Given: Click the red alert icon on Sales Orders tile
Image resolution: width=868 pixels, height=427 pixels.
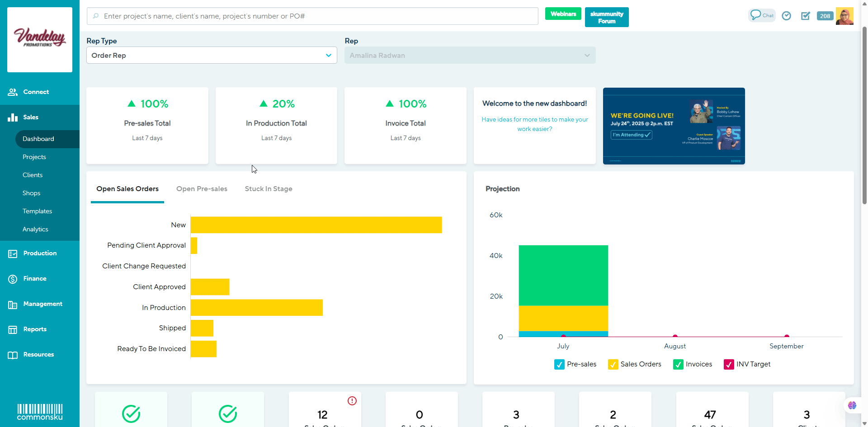Looking at the screenshot, I should (x=352, y=401).
